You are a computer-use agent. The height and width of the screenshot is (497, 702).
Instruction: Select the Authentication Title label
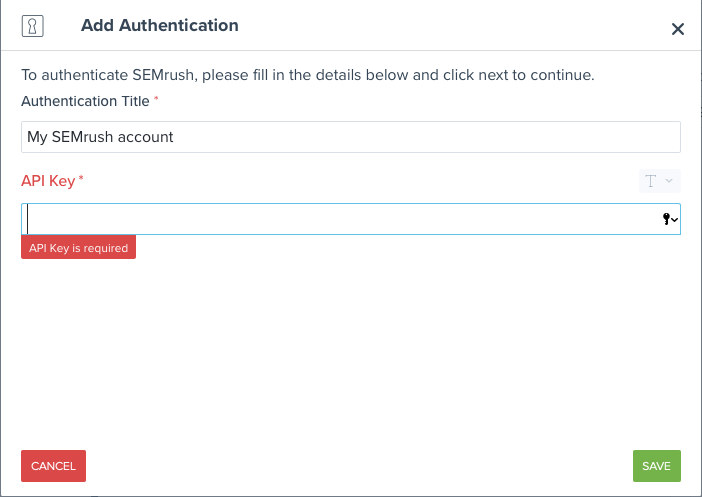[x=85, y=101]
